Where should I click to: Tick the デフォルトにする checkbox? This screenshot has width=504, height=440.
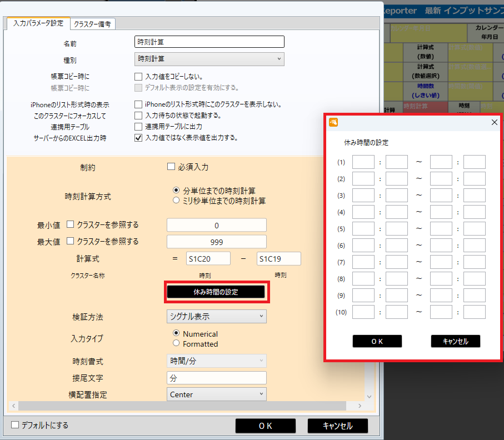[15, 426]
